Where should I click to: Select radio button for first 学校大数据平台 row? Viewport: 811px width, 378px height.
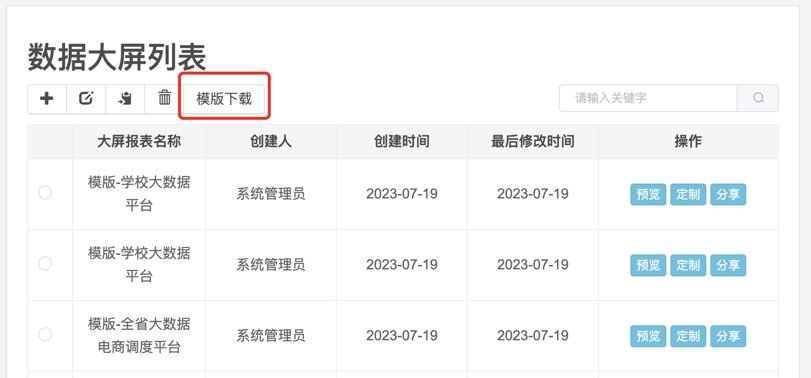coord(45,193)
